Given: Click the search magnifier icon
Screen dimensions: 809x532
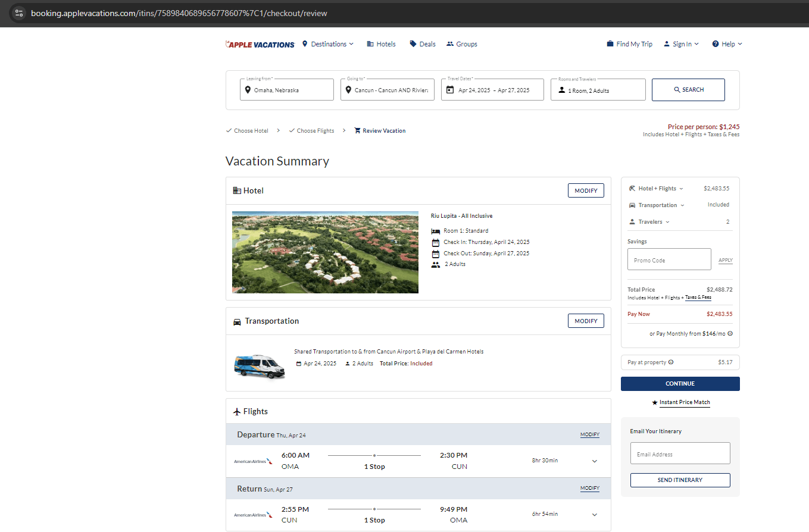Looking at the screenshot, I should pos(677,90).
